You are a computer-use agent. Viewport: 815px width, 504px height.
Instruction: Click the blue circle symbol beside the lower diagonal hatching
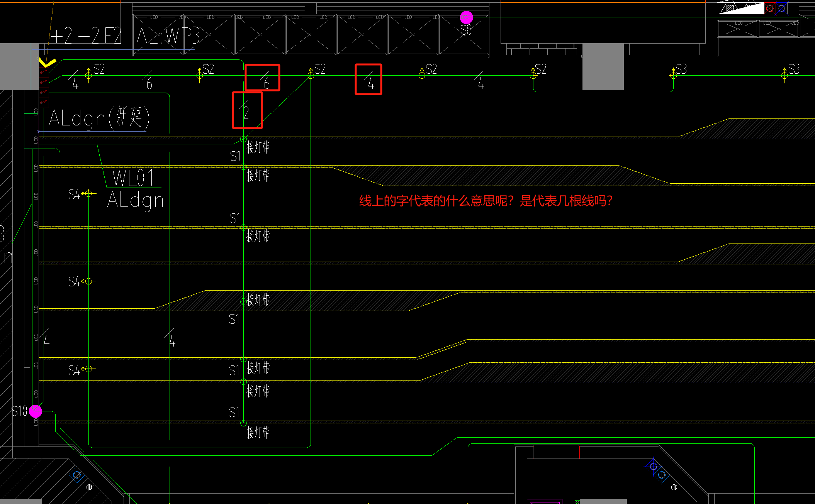click(76, 475)
